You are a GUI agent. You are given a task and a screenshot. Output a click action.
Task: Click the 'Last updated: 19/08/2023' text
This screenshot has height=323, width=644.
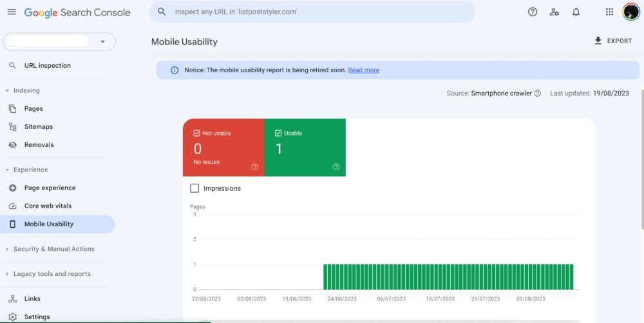point(589,93)
